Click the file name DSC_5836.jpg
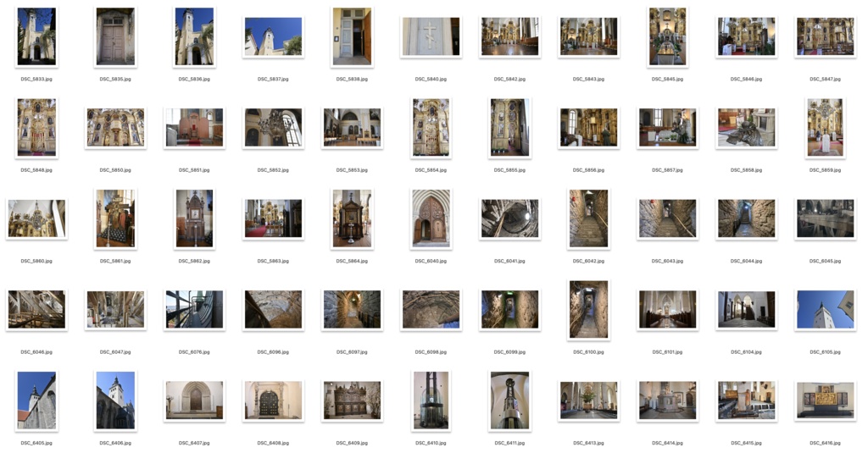 194,79
